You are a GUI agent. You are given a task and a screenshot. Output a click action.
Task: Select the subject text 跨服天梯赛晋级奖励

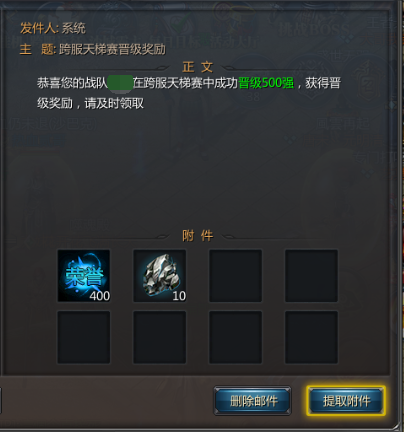112,49
